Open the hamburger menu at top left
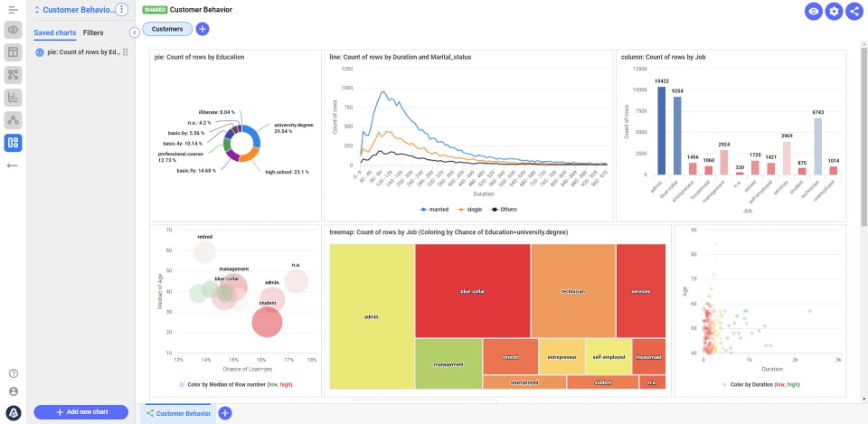 point(13,10)
